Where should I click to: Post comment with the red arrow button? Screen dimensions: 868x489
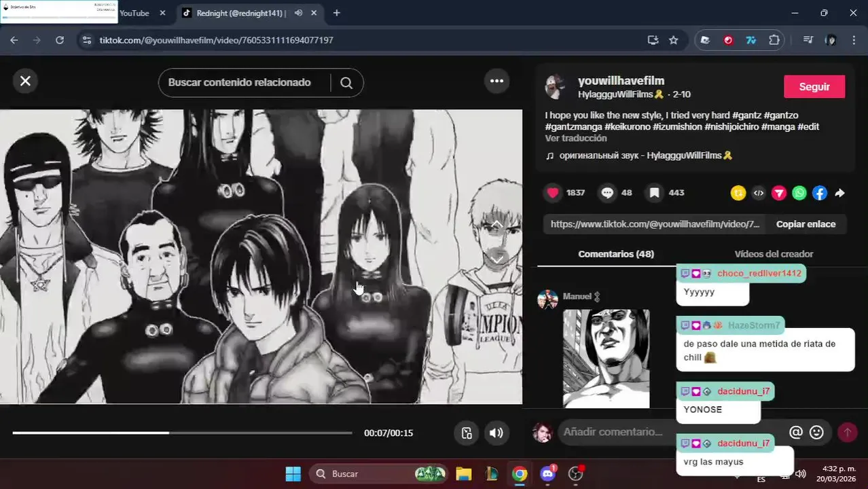(847, 432)
